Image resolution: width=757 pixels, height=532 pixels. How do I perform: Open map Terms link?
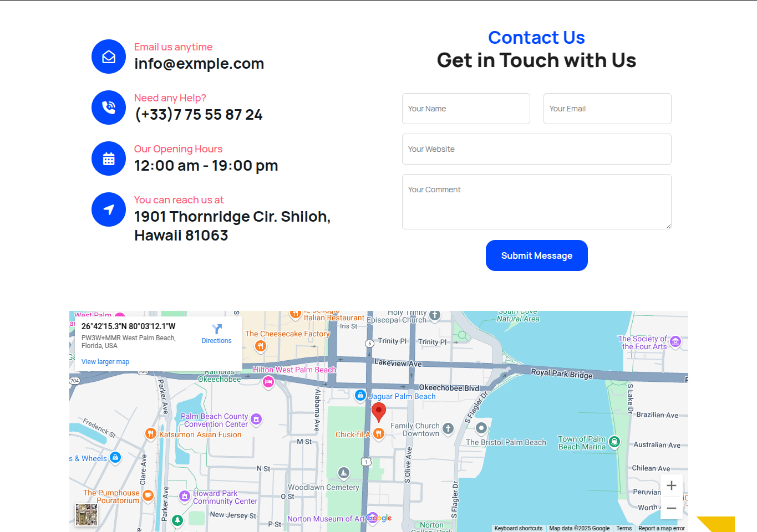624,529
